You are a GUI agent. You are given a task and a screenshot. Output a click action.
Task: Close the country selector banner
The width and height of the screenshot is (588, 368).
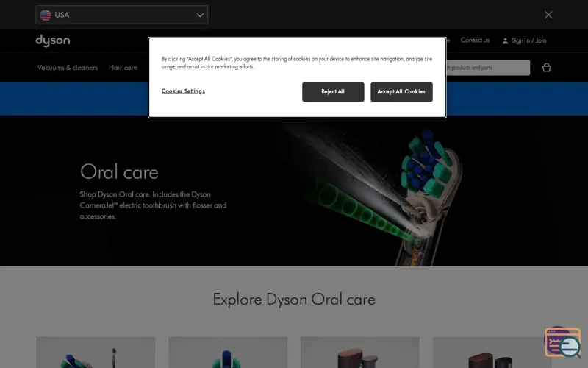[x=548, y=15]
